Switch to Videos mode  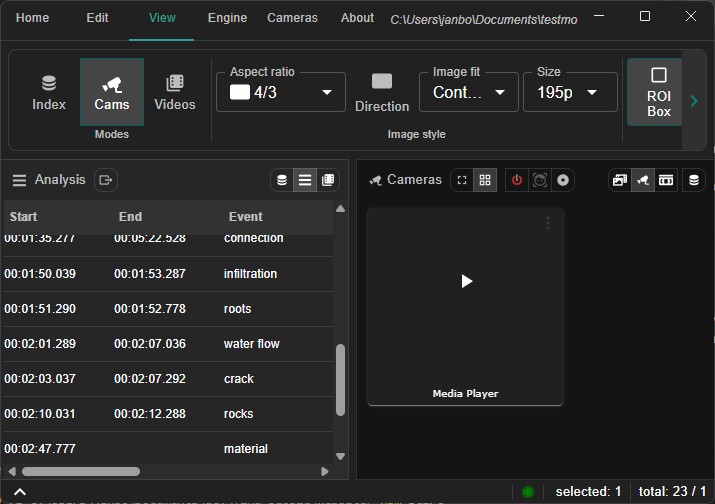point(175,93)
